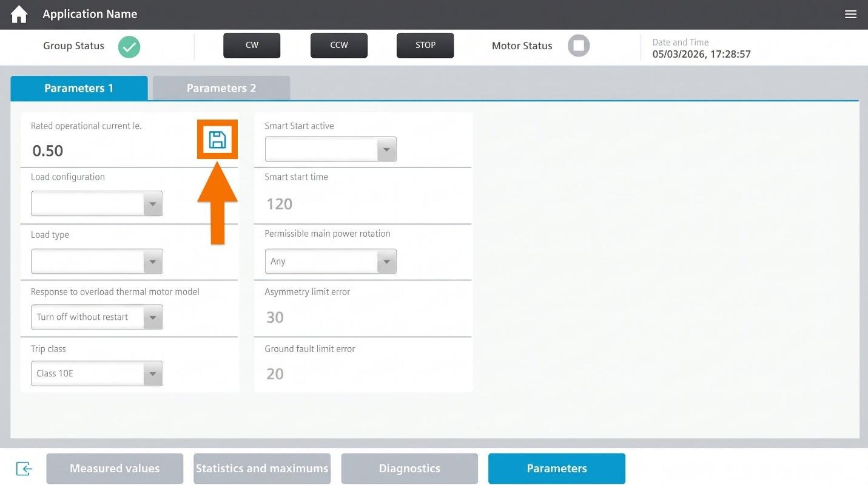This screenshot has width=868, height=485.
Task: Click the green Group Status check indicator
Action: click(129, 46)
